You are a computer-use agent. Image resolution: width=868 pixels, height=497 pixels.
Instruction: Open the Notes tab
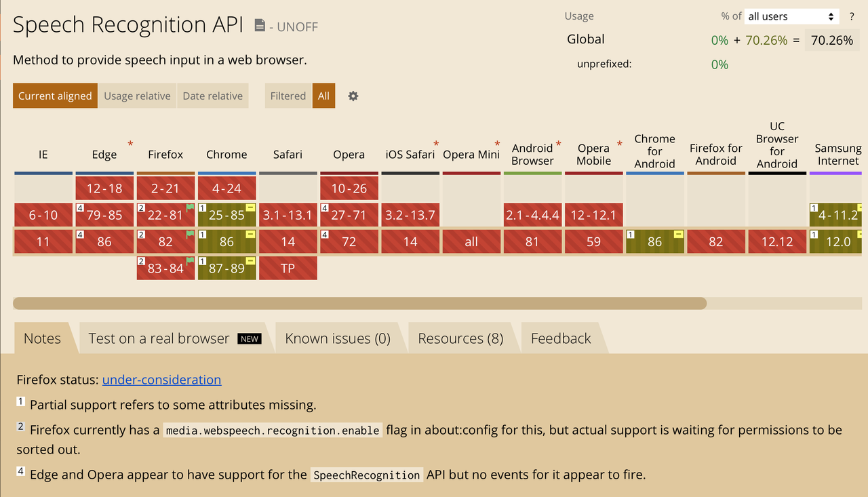[x=42, y=338]
